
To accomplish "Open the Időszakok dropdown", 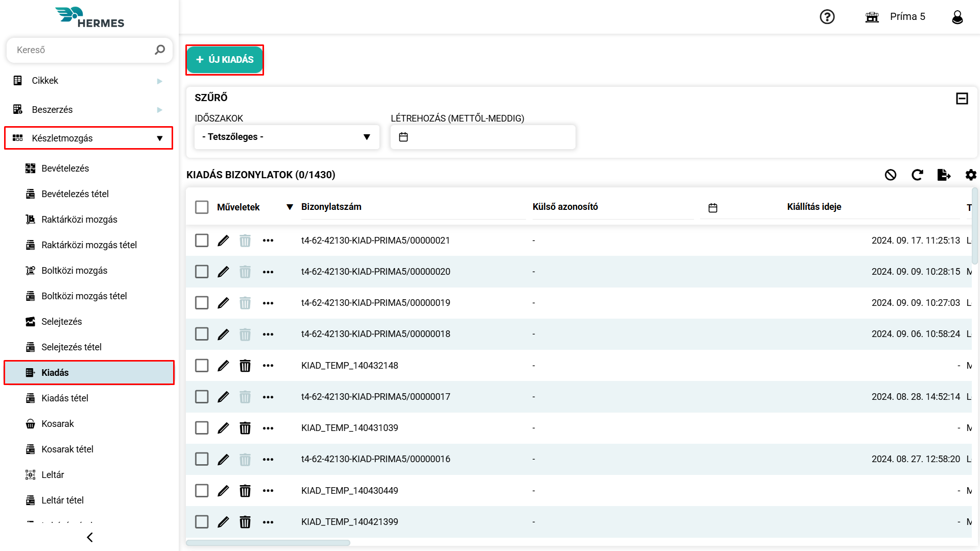I will click(286, 137).
